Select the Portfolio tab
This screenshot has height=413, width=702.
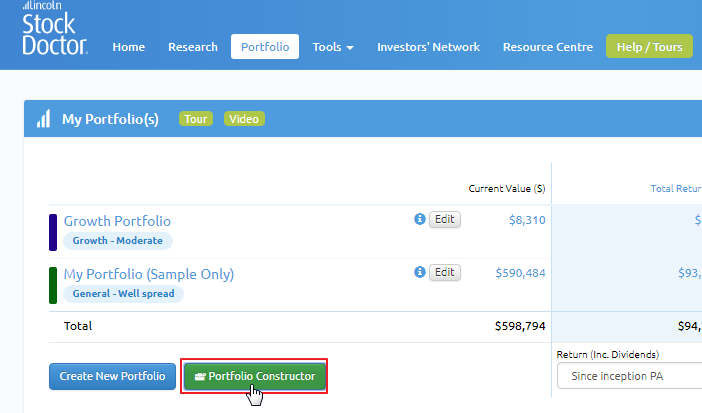coord(265,47)
